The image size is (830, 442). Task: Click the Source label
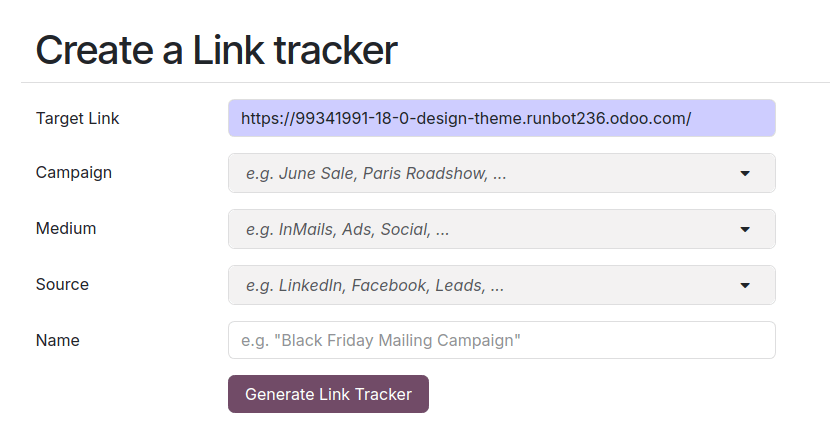[62, 284]
